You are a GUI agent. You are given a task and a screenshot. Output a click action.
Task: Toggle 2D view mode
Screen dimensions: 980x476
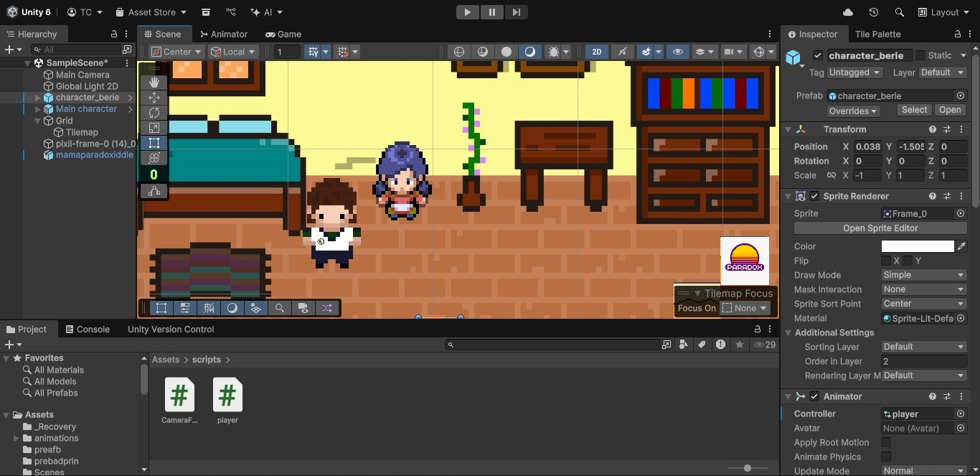596,51
